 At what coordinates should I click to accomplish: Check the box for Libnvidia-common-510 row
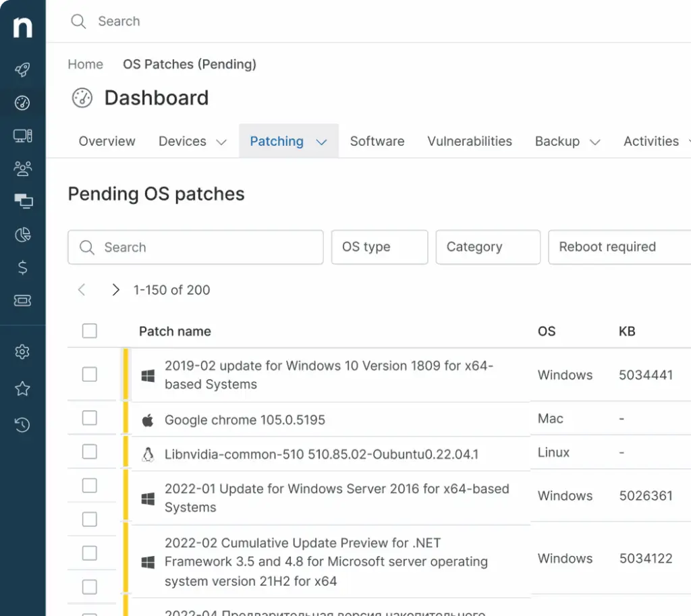[x=90, y=451]
